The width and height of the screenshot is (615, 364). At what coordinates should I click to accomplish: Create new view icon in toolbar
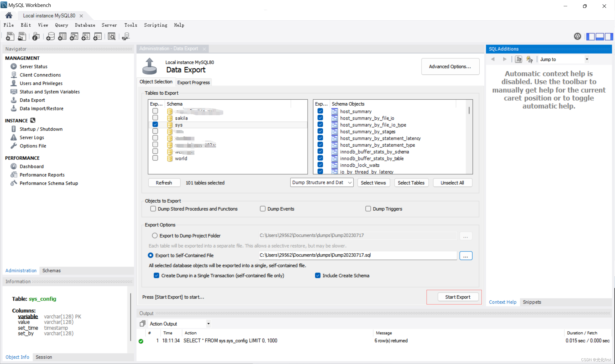tap(74, 36)
